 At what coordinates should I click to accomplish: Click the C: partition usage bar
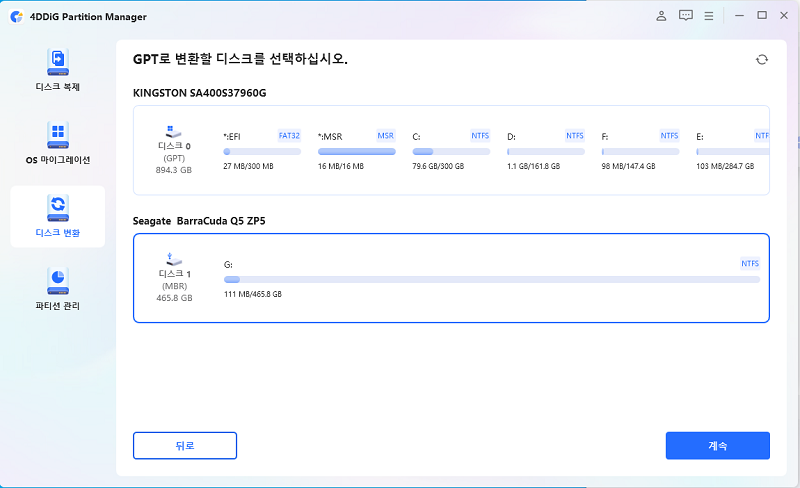tap(451, 152)
